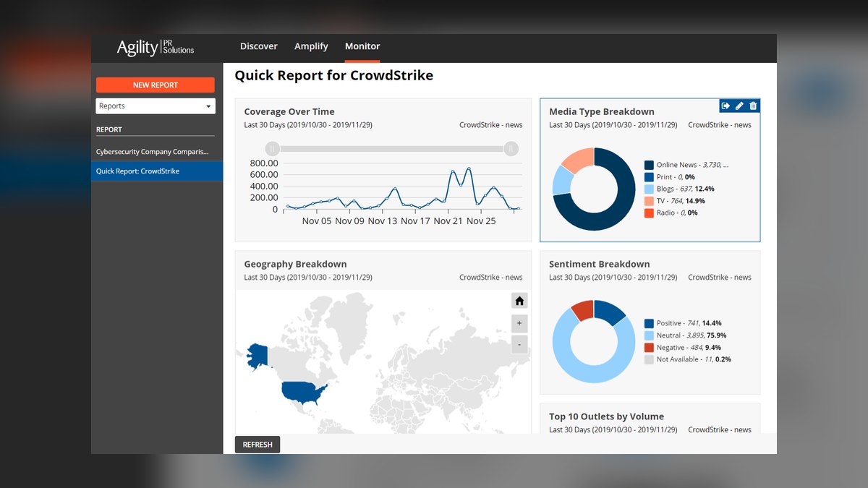Open the Amplify tab

pos(311,46)
